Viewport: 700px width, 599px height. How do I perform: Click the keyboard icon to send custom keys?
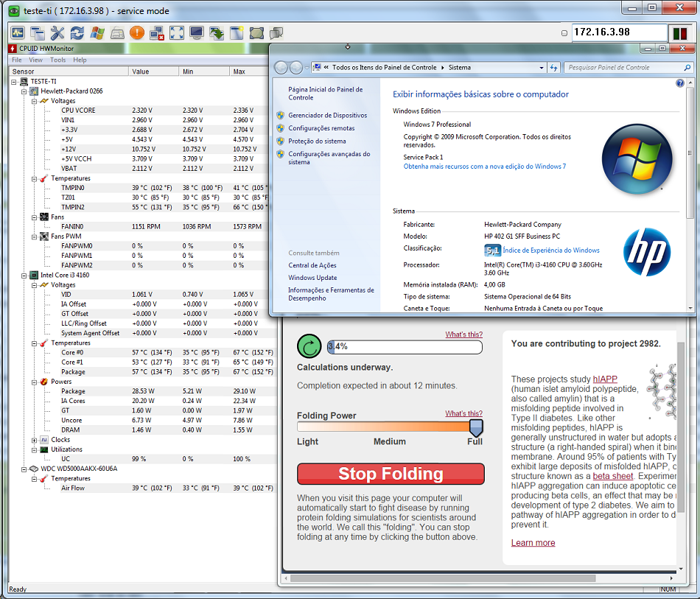(x=117, y=32)
